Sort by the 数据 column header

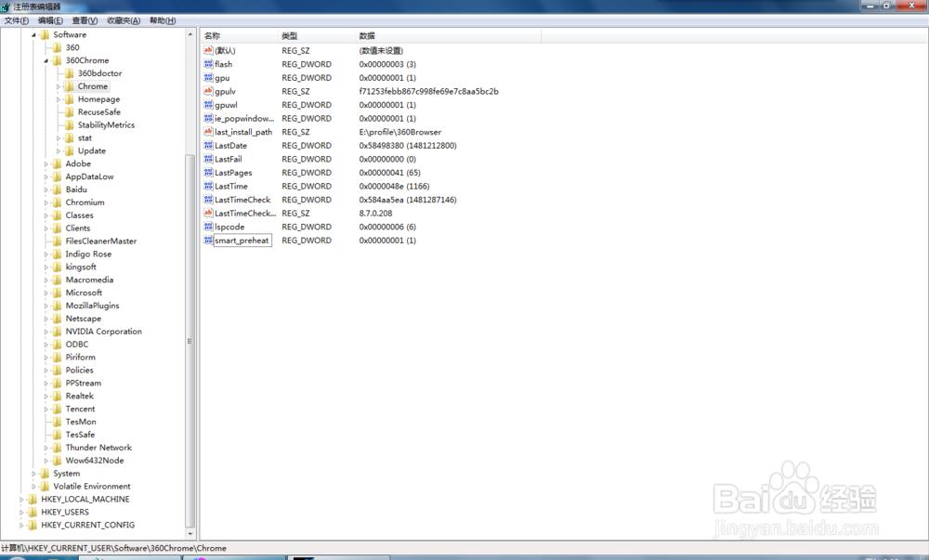tap(448, 36)
